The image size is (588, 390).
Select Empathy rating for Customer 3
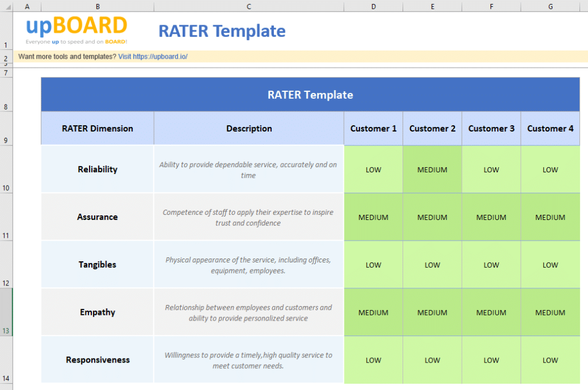click(492, 312)
